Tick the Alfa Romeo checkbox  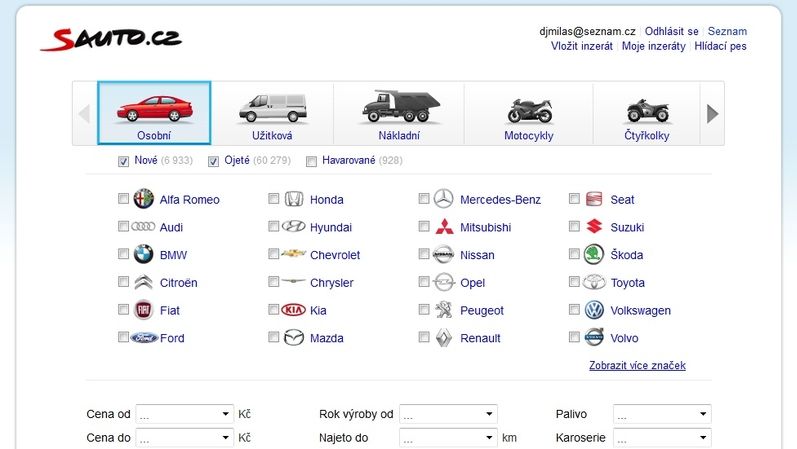pyautogui.click(x=124, y=198)
